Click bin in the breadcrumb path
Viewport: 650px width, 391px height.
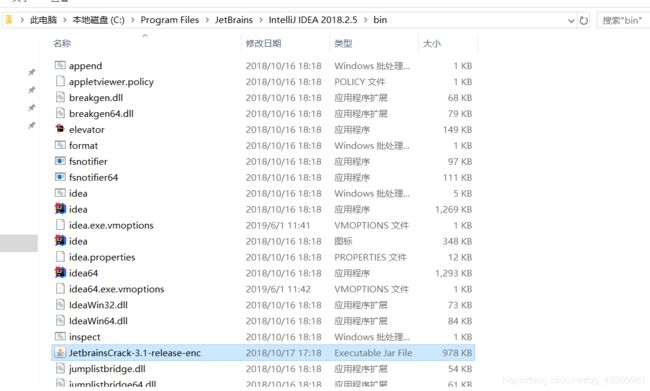tap(380, 20)
